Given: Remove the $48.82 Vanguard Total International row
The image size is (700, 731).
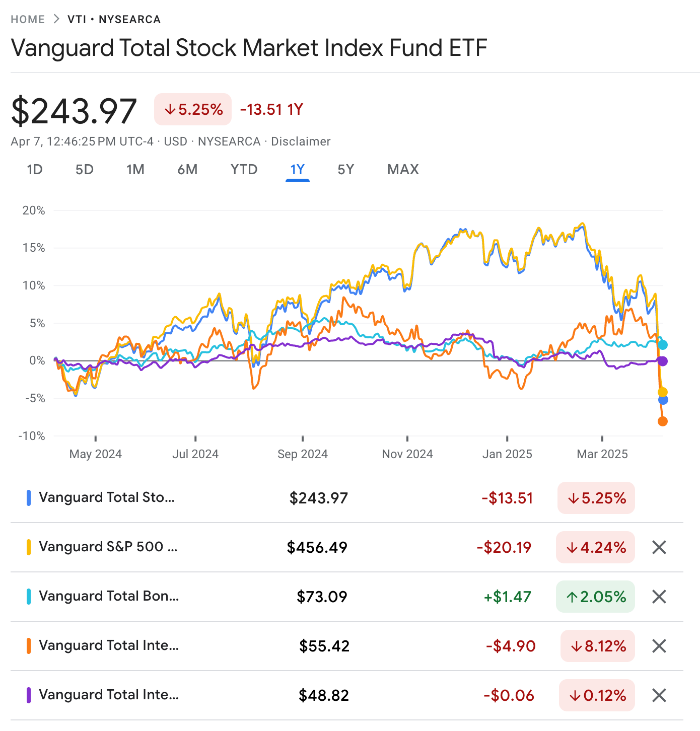Looking at the screenshot, I should click(659, 695).
